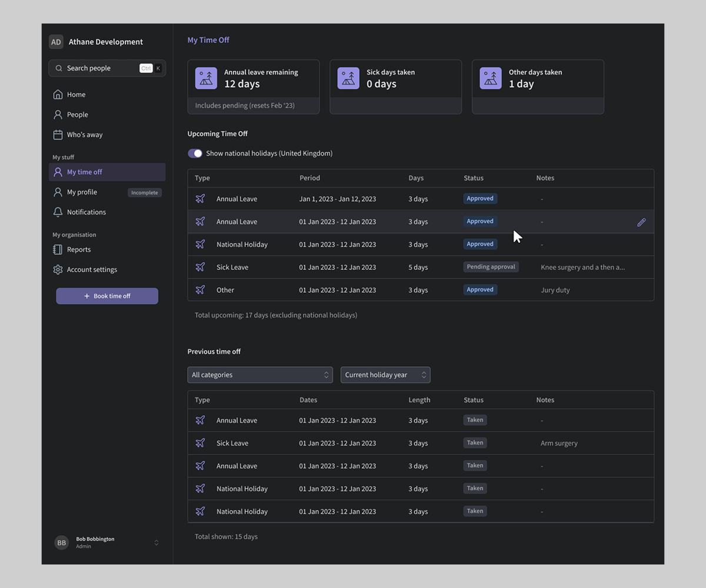The width and height of the screenshot is (706, 588).
Task: Go to My time off page
Action: point(84,172)
